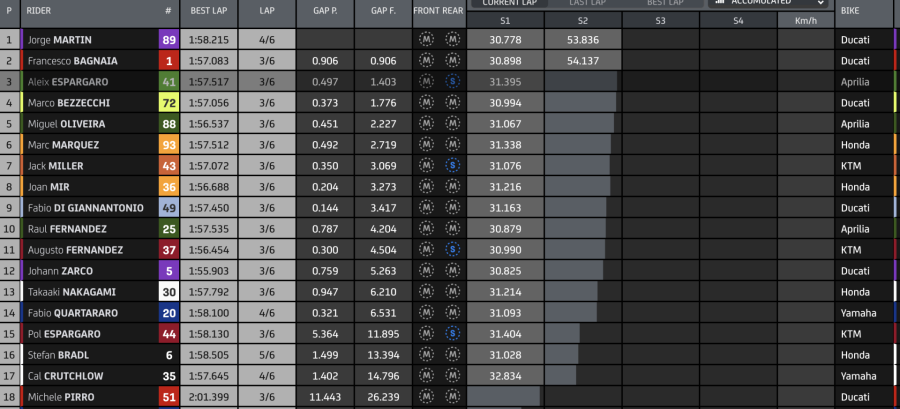Click the S2 sector column header
The width and height of the screenshot is (900, 409).
[583, 20]
